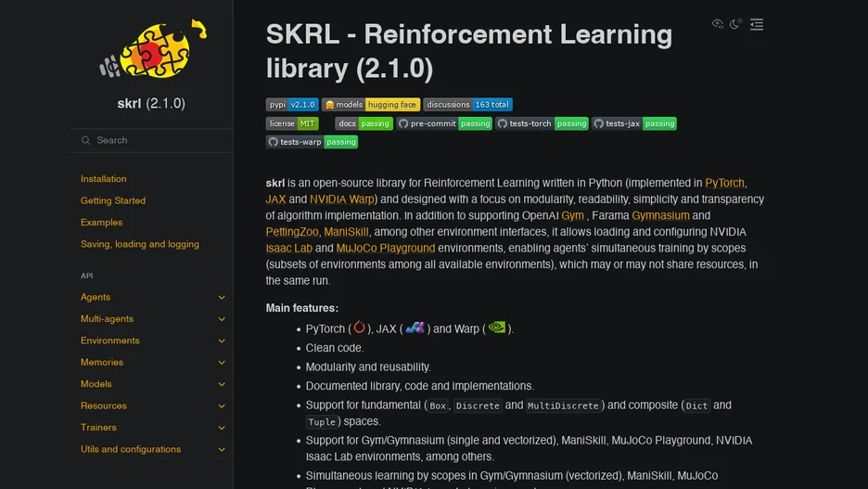Click the docs passing badge
The height and width of the screenshot is (489, 868).
[364, 123]
